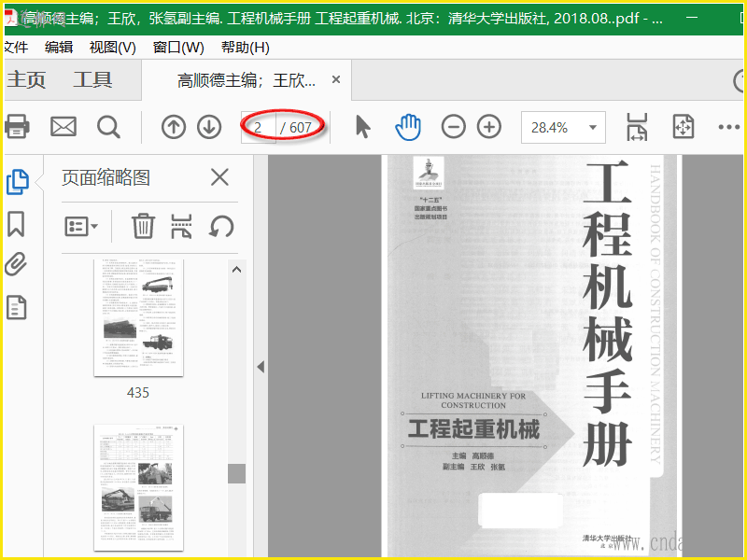Open the 编辑 menu
Image resolution: width=747 pixels, height=560 pixels.
[x=59, y=48]
